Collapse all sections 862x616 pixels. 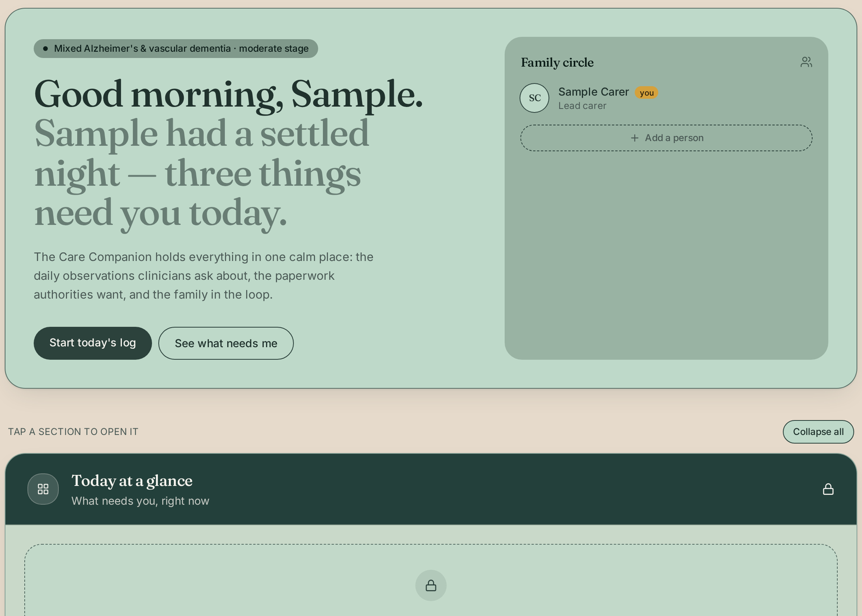818,432
